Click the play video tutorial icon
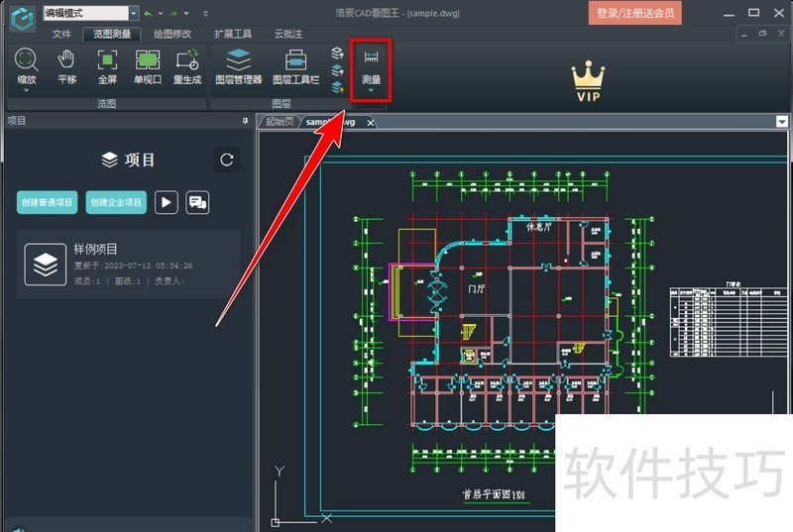Viewport: 793px width, 532px height. (167, 202)
